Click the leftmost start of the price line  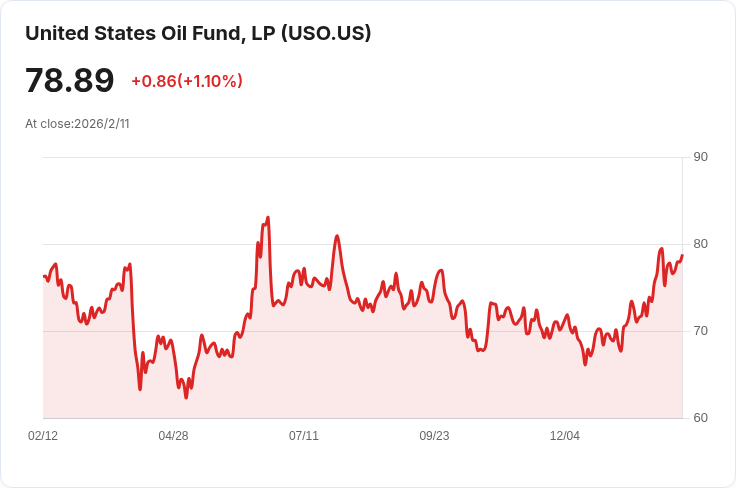[x=44, y=276]
